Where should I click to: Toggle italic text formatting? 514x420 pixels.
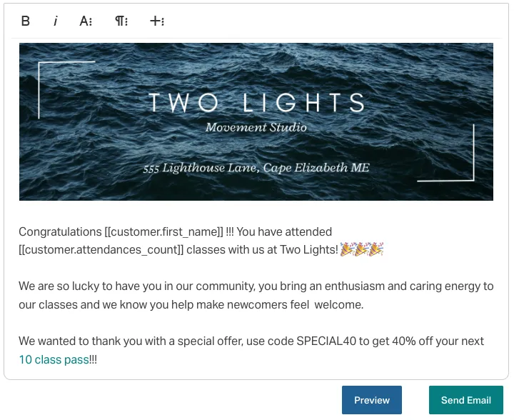pyautogui.click(x=55, y=21)
